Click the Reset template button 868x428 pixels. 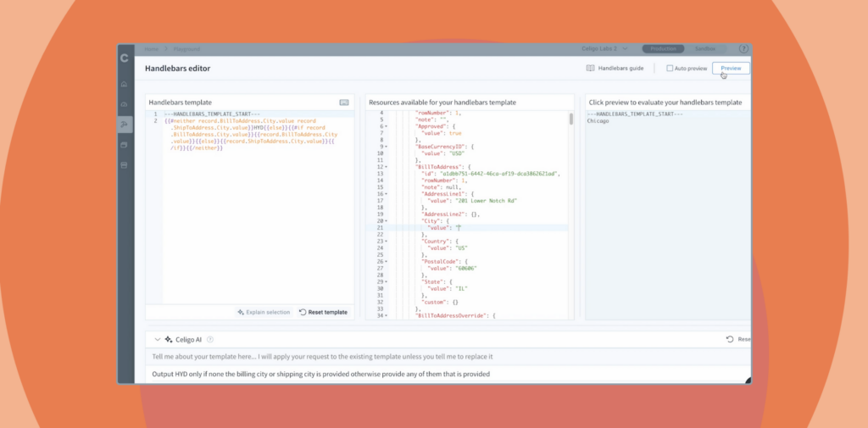tap(323, 312)
